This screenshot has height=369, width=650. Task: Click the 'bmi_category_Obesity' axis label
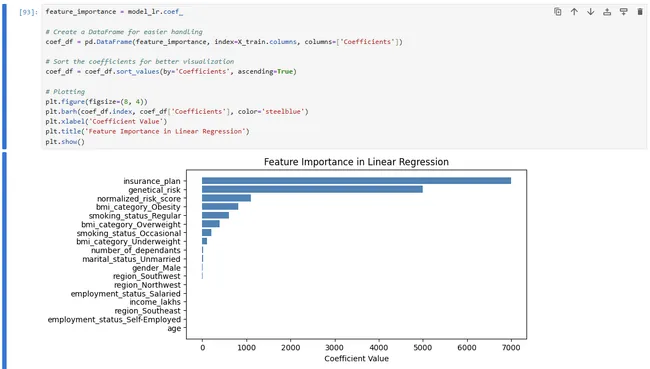(x=138, y=207)
